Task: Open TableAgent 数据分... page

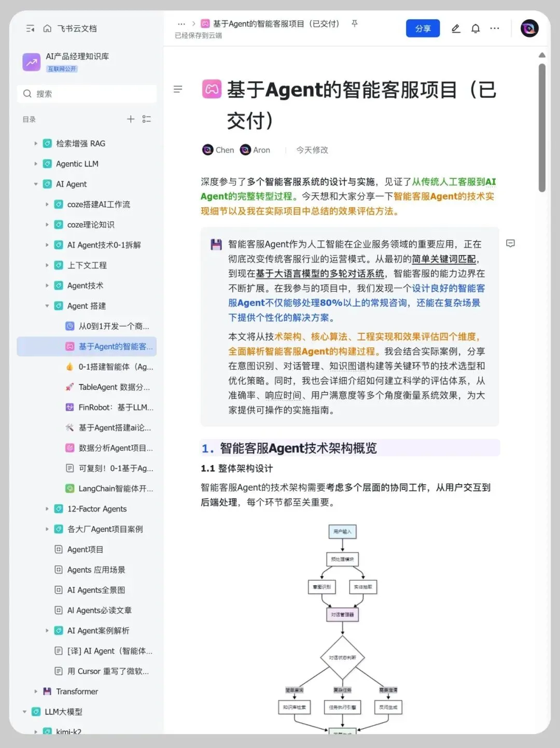Action: tap(87, 387)
